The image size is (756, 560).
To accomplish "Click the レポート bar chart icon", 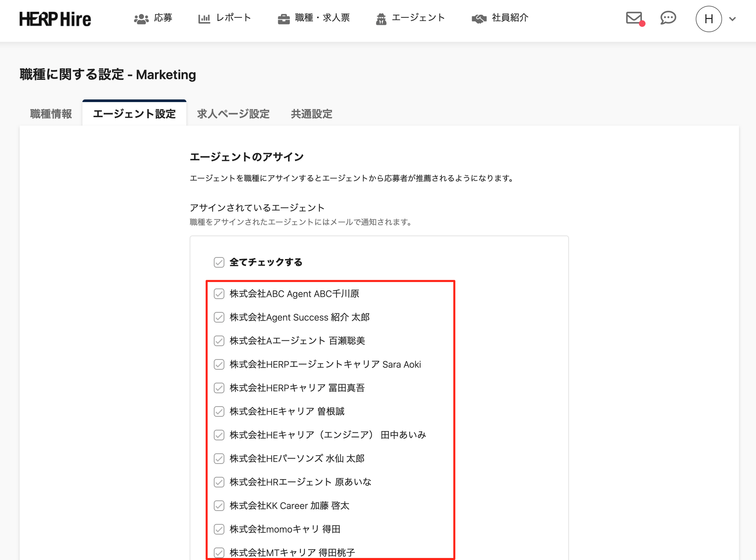I will tap(204, 19).
